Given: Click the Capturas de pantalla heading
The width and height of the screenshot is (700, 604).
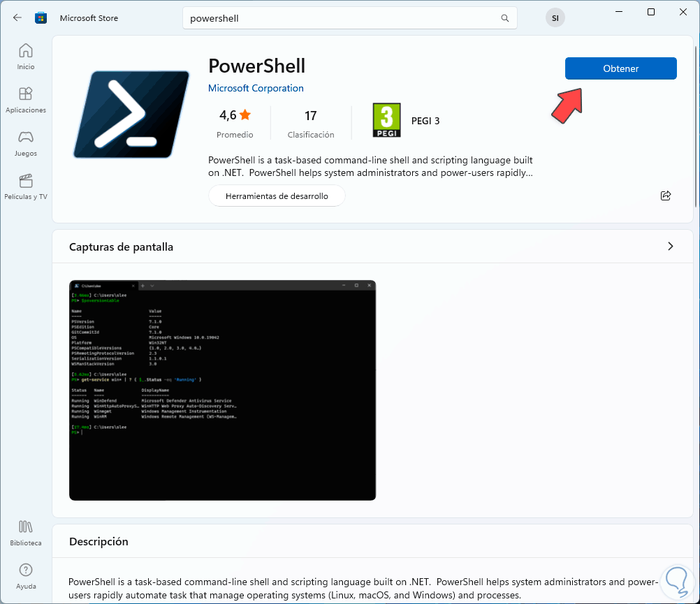Looking at the screenshot, I should pos(121,246).
